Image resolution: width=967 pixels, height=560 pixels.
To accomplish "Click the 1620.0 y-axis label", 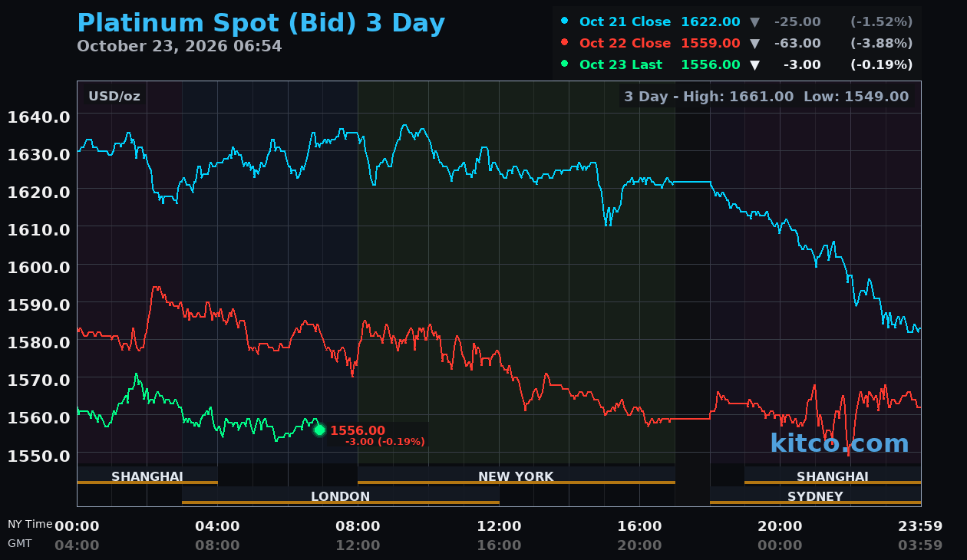I will pos(38,192).
